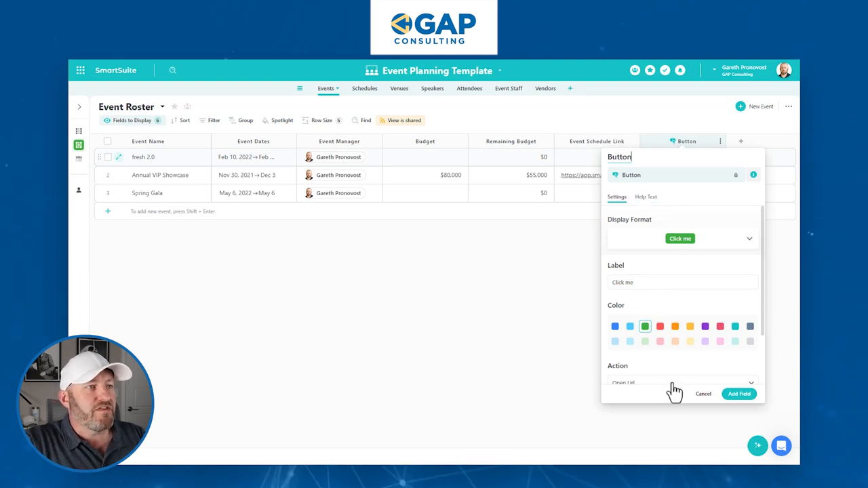Open Button column three-dot menu
The width and height of the screenshot is (868, 488).
click(x=720, y=141)
